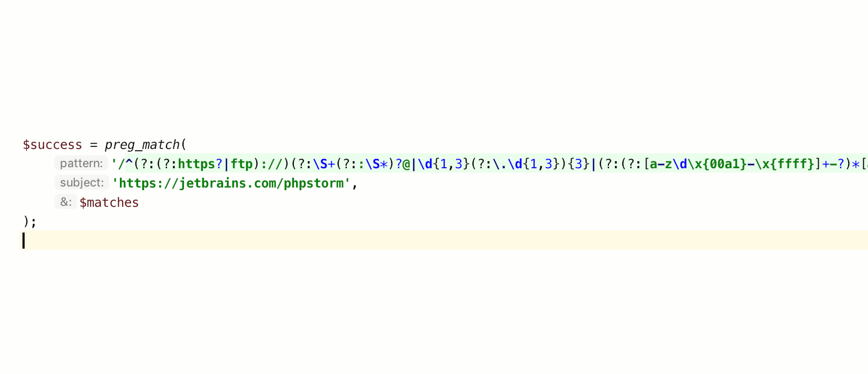Screen dimensions: 868x374
Task: Click the @ character in the regex
Action: point(406,164)
